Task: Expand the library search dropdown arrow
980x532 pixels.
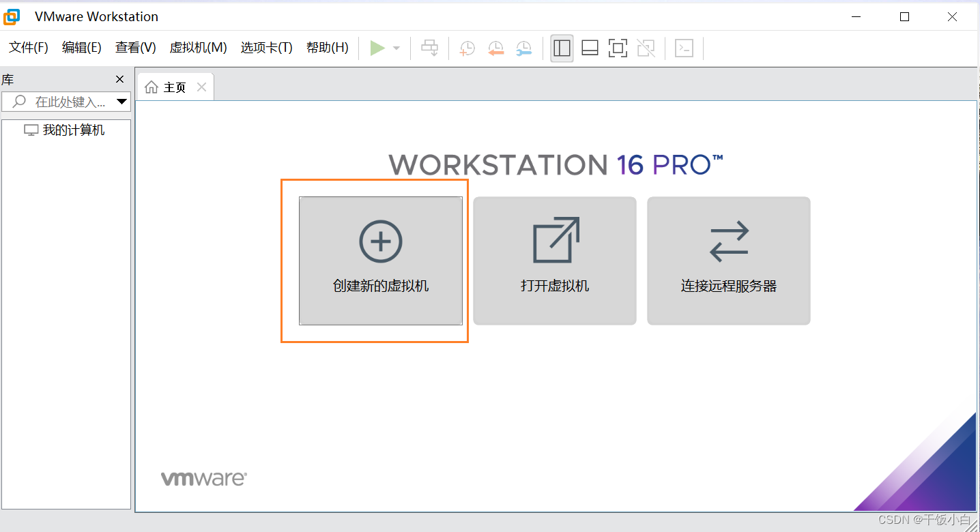Action: 122,102
